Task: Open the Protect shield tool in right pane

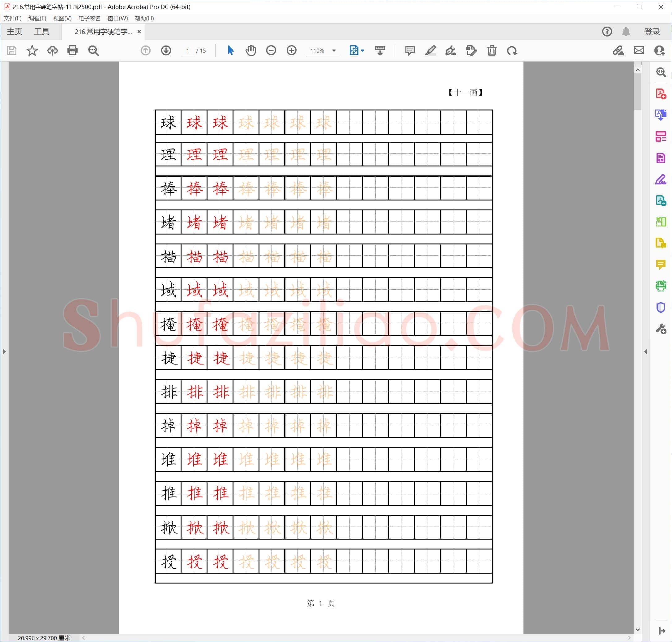Action: point(661,307)
